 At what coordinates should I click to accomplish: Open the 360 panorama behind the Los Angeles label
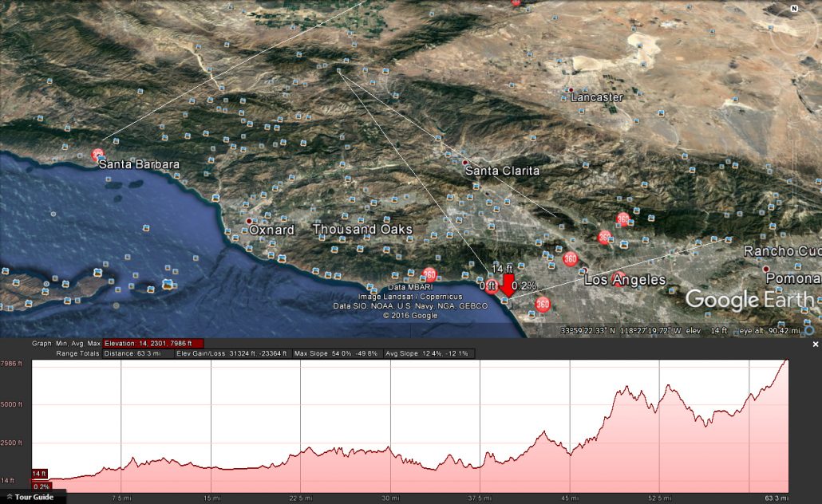[618, 280]
